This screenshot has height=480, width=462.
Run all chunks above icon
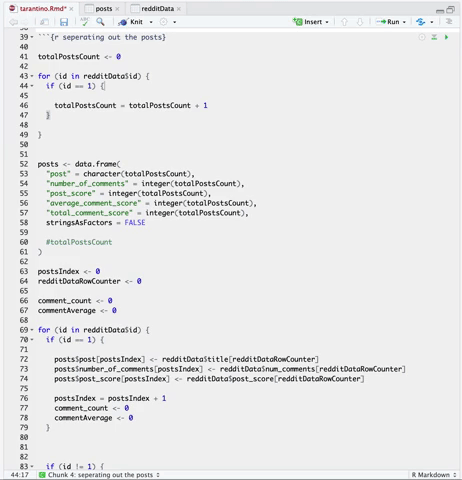coord(434,37)
